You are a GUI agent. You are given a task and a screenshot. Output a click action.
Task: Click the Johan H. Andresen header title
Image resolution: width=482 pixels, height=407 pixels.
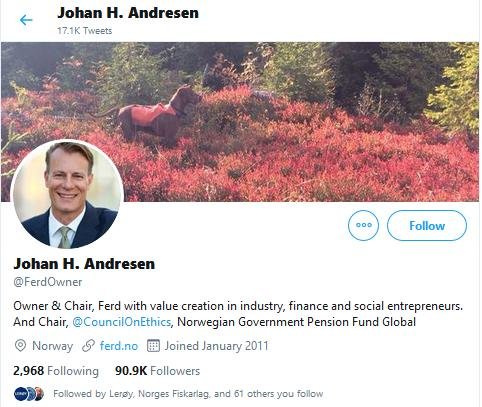click(128, 13)
